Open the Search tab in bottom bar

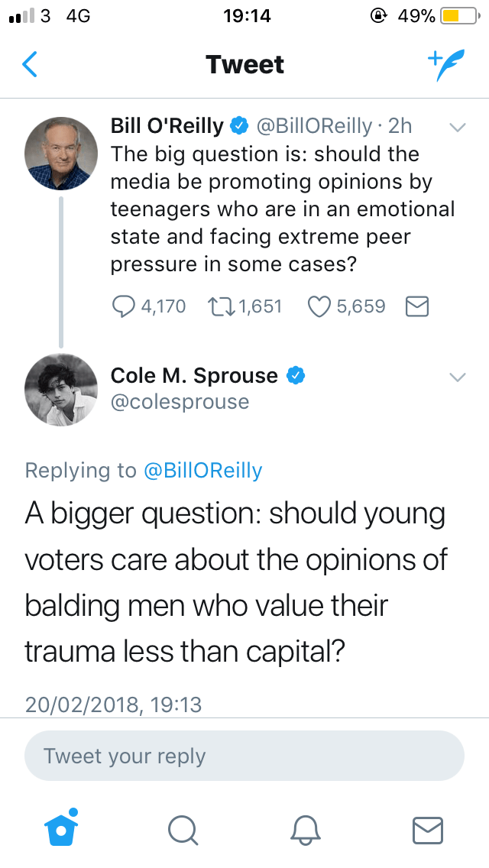[x=183, y=828]
